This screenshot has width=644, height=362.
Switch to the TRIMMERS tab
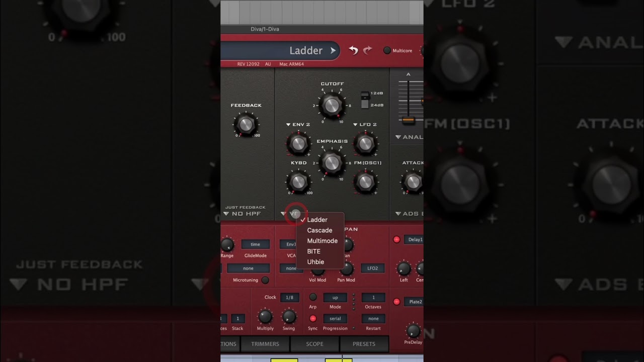pos(265,344)
